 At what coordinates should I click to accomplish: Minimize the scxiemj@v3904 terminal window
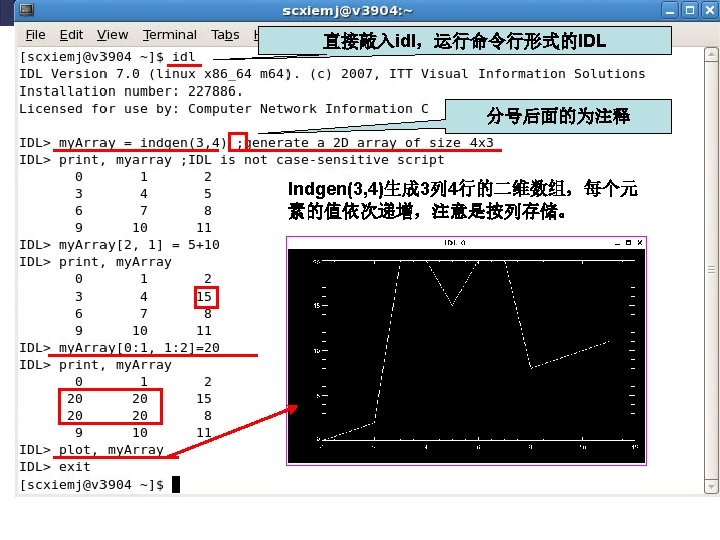(670, 10)
